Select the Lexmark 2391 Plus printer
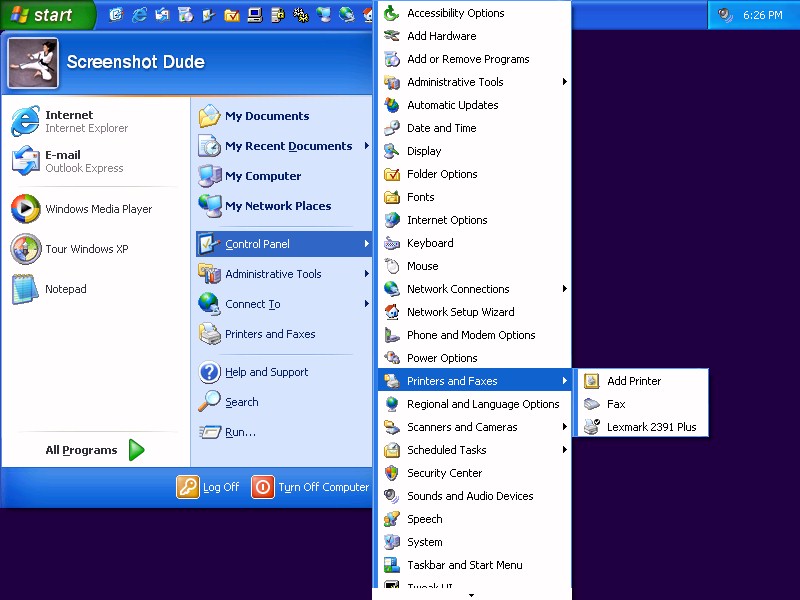 pyautogui.click(x=651, y=427)
